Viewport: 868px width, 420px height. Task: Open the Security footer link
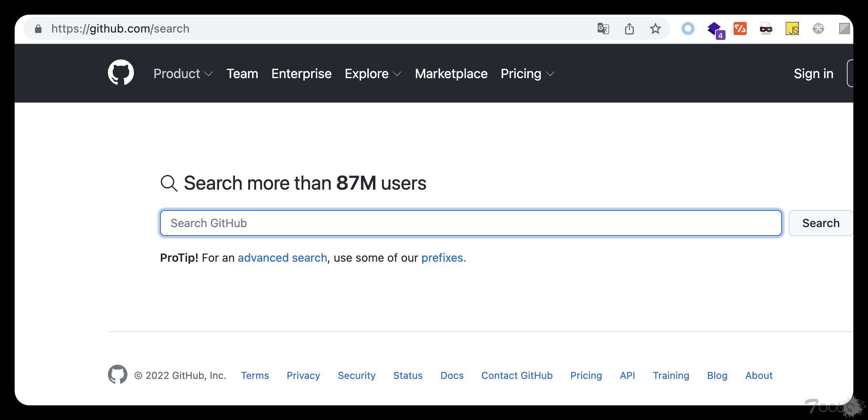click(357, 375)
